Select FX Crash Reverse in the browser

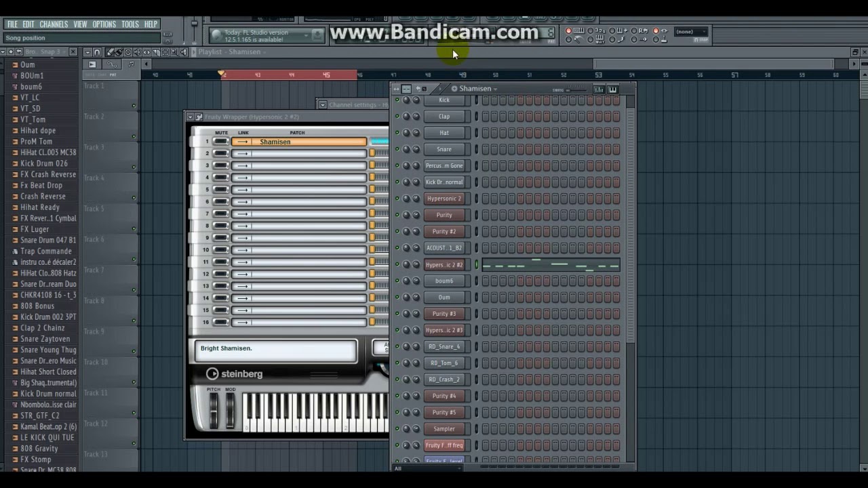click(48, 174)
